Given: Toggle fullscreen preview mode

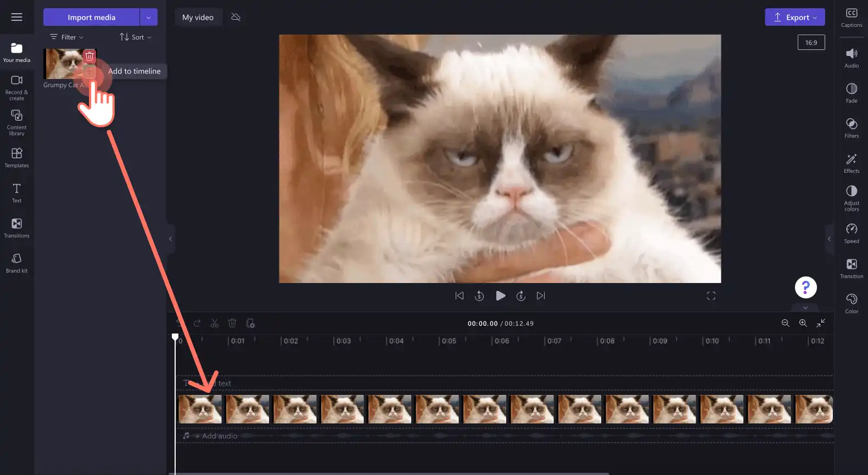Looking at the screenshot, I should 711,296.
